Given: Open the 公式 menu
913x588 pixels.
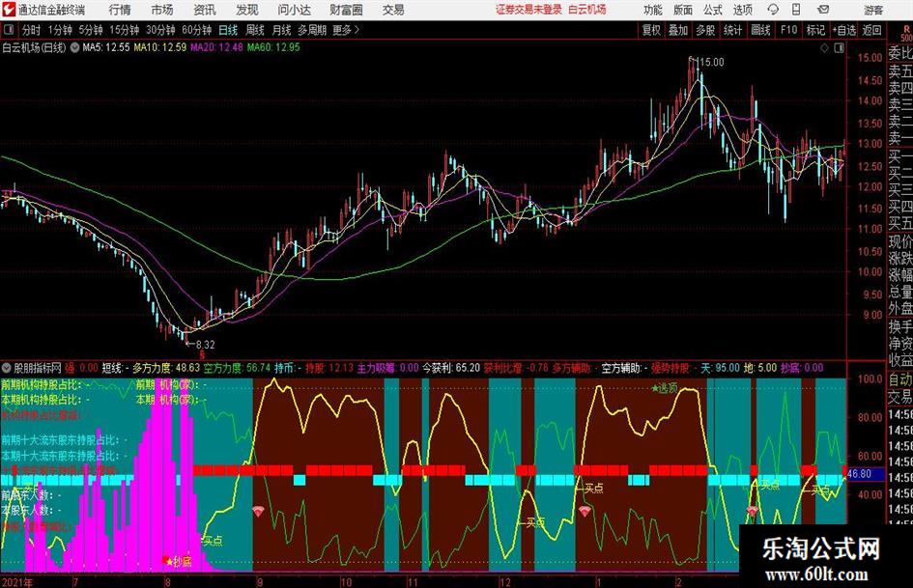Looking at the screenshot, I should click(x=713, y=10).
